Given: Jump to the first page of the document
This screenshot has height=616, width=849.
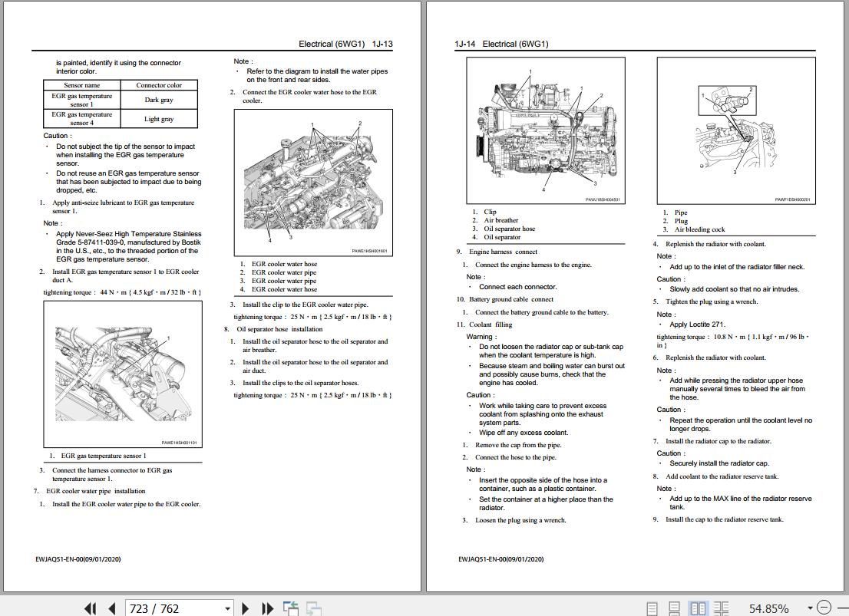Looking at the screenshot, I should click(91, 608).
